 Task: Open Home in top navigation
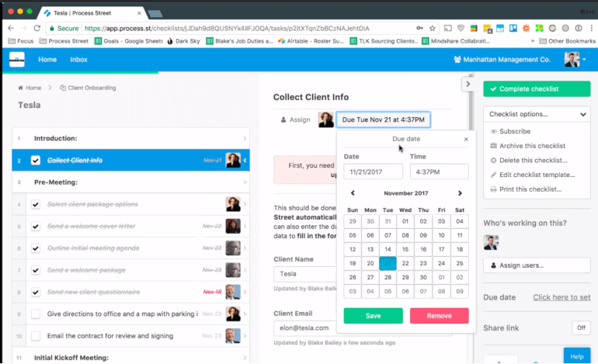pos(47,60)
